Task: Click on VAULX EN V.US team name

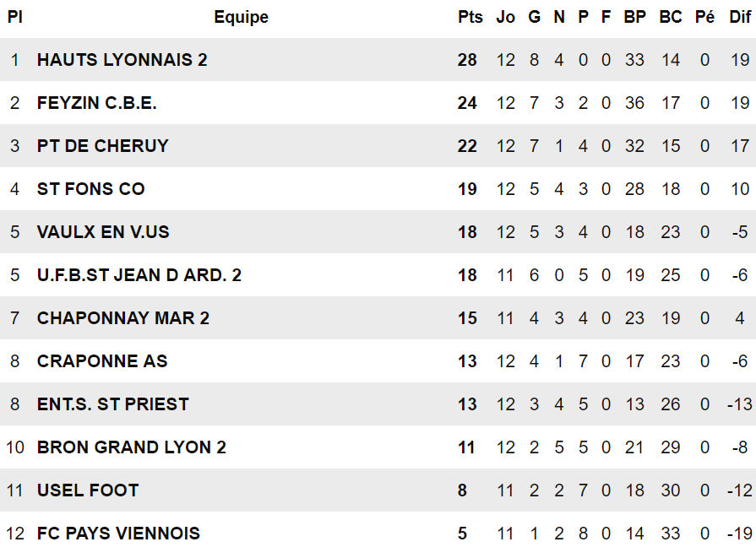Action: pyautogui.click(x=103, y=232)
